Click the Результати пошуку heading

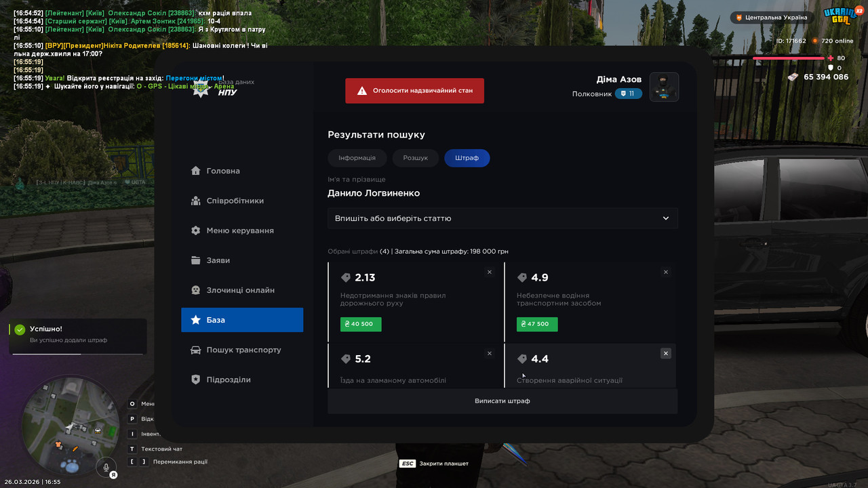pos(376,135)
